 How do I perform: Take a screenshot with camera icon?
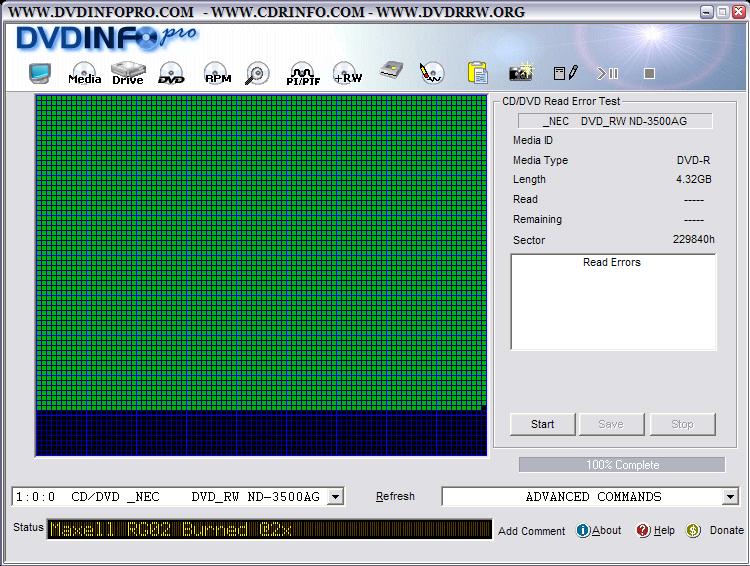click(x=521, y=72)
